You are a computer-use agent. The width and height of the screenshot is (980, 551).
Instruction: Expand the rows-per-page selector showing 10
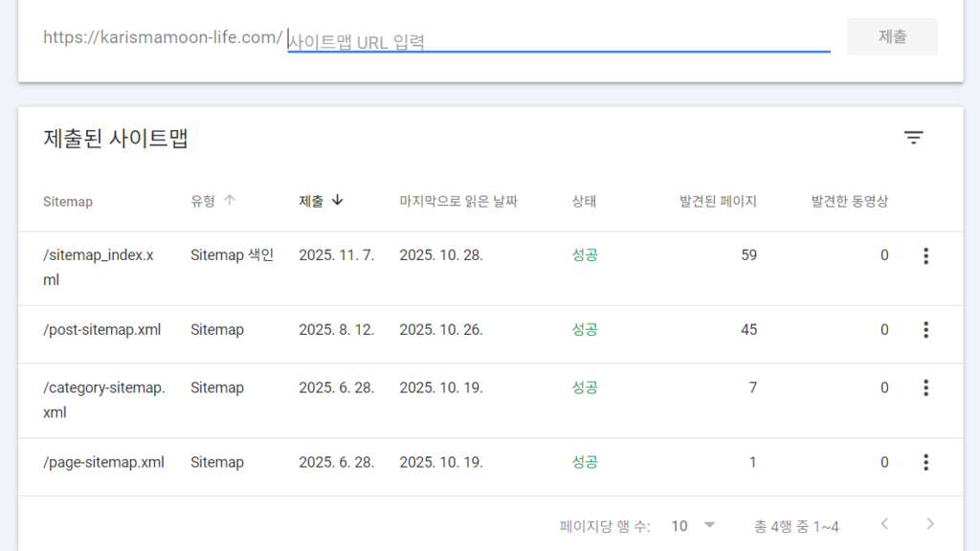[x=691, y=525]
